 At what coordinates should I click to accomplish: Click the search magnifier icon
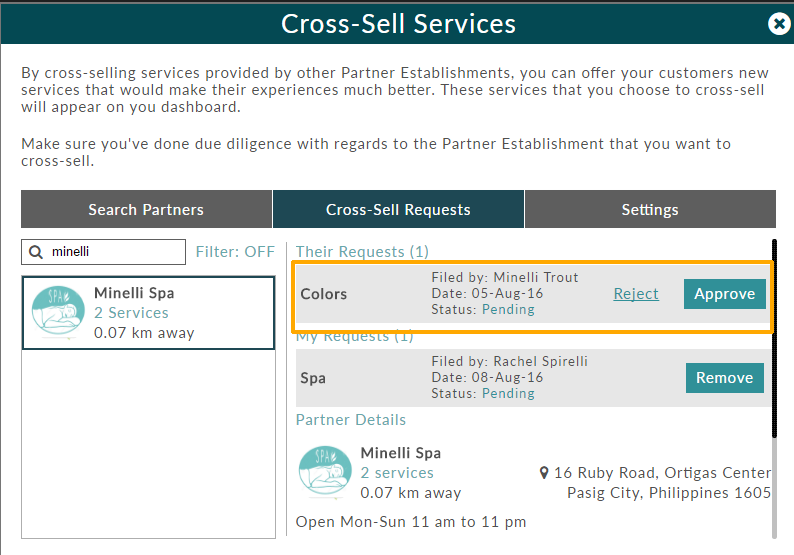pos(35,252)
